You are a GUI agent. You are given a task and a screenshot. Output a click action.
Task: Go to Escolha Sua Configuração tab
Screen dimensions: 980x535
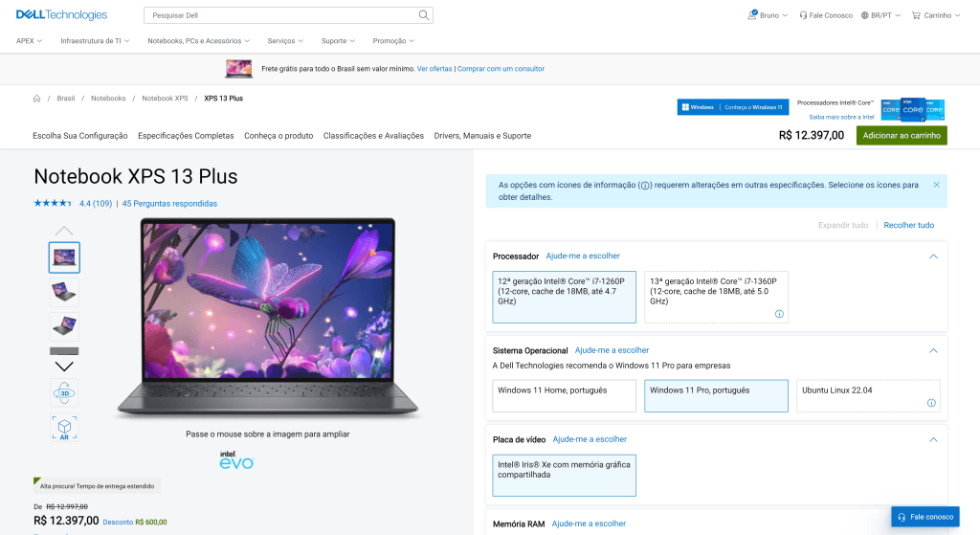80,136
